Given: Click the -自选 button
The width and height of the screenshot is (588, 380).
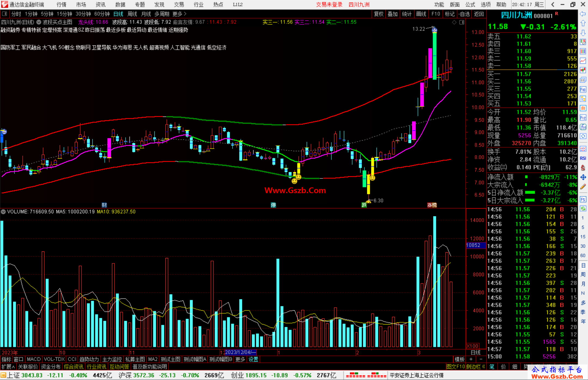Looking at the screenshot, I should pos(464,14).
